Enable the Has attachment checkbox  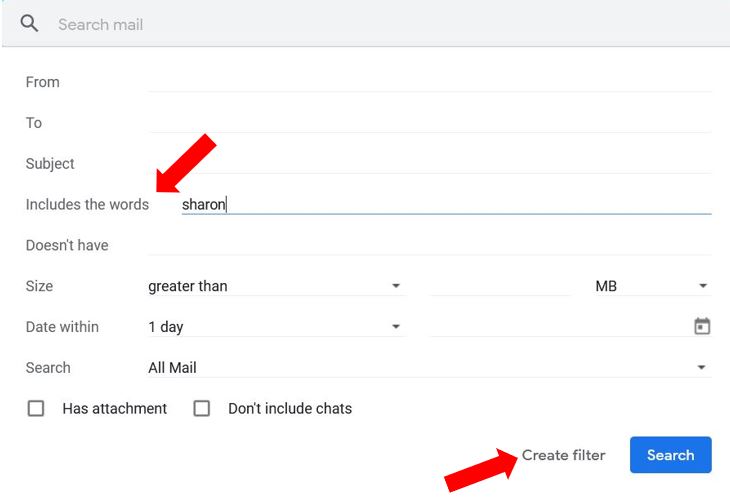[x=36, y=408]
